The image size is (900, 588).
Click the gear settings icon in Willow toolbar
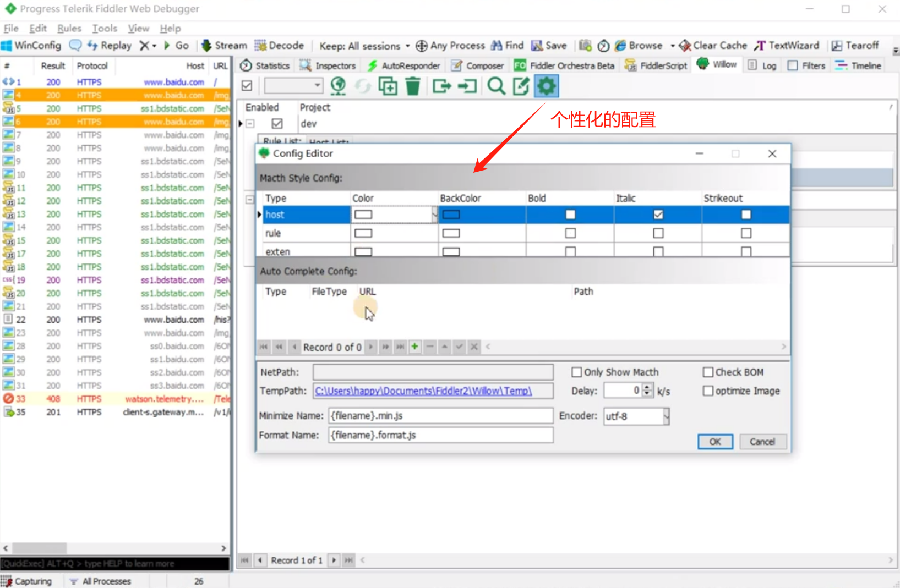(x=546, y=86)
